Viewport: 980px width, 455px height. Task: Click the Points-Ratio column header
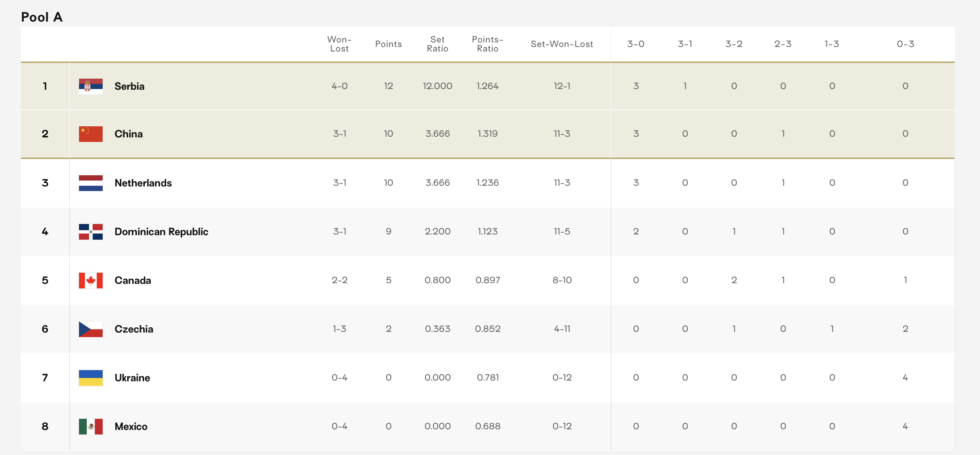point(487,44)
